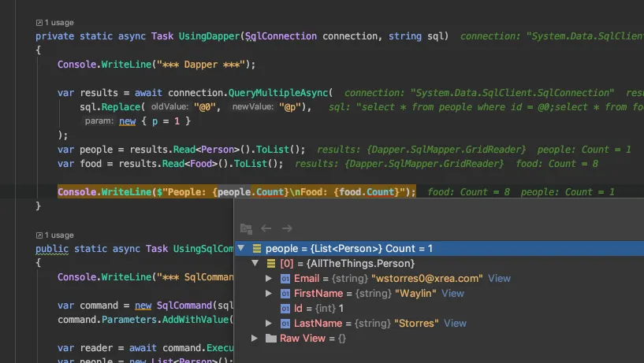Viewport: 644px width, 363px height.
Task: Expand the FirstName property
Action: 269,293
